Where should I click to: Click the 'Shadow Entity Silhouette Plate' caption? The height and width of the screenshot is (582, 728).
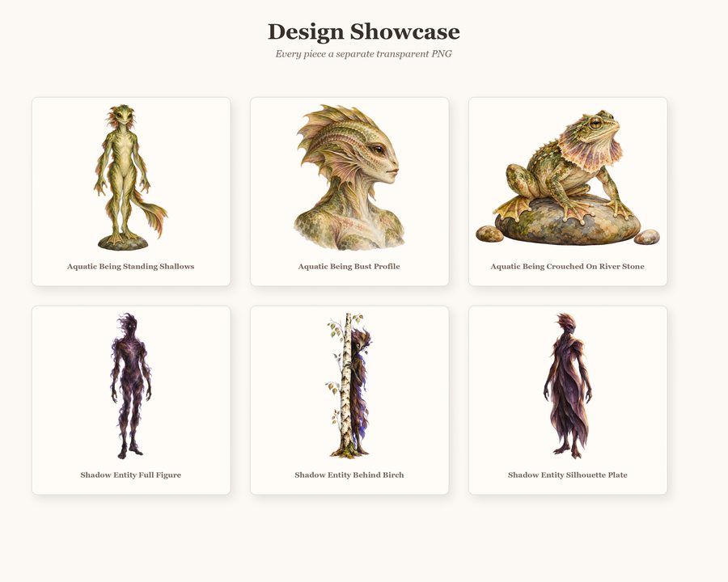pyautogui.click(x=567, y=474)
